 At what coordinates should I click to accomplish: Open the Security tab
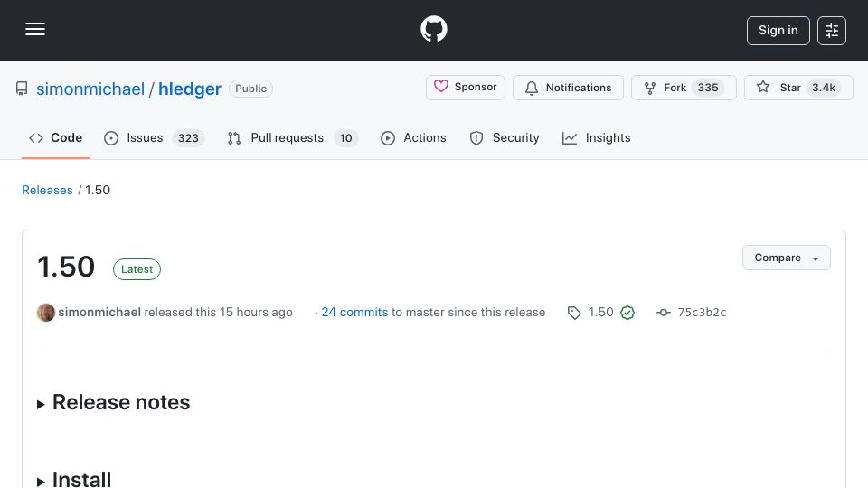click(x=505, y=137)
